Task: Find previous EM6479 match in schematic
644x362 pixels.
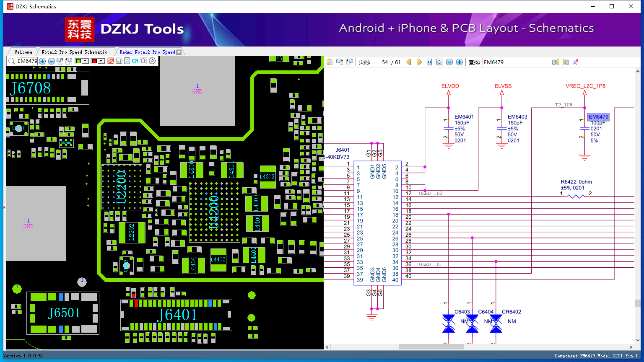Action: [555, 62]
